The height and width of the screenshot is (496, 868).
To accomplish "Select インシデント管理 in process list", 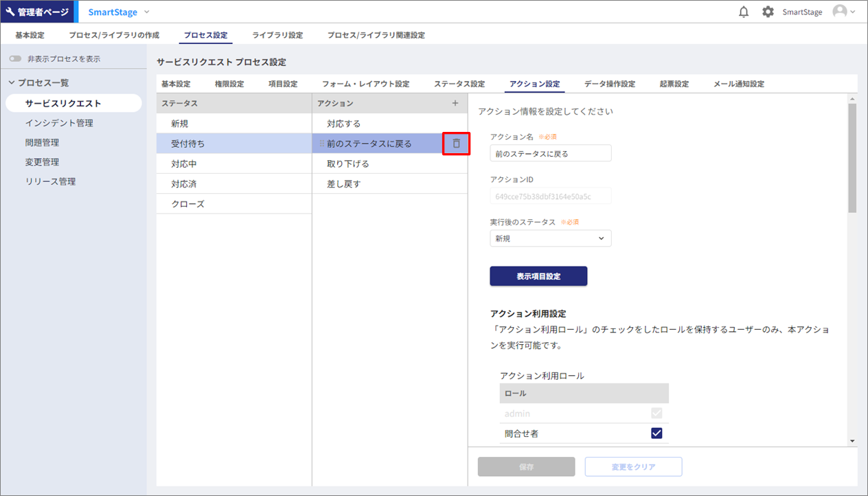I will pos(59,123).
